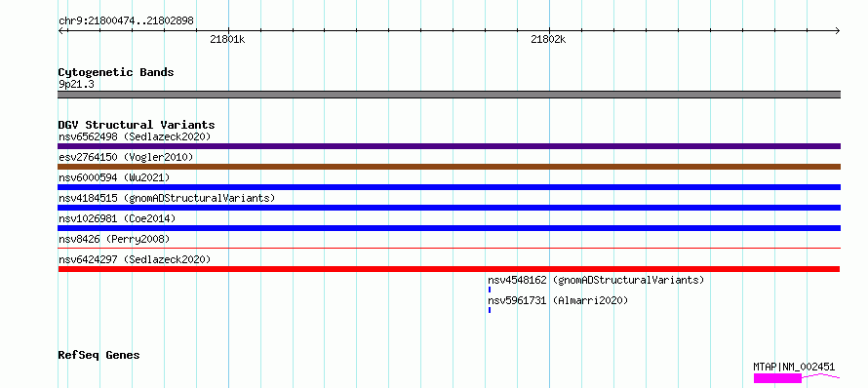868x388 pixels.
Task: Click the small blue nsv5961731 marker
Action: [x=490, y=310]
